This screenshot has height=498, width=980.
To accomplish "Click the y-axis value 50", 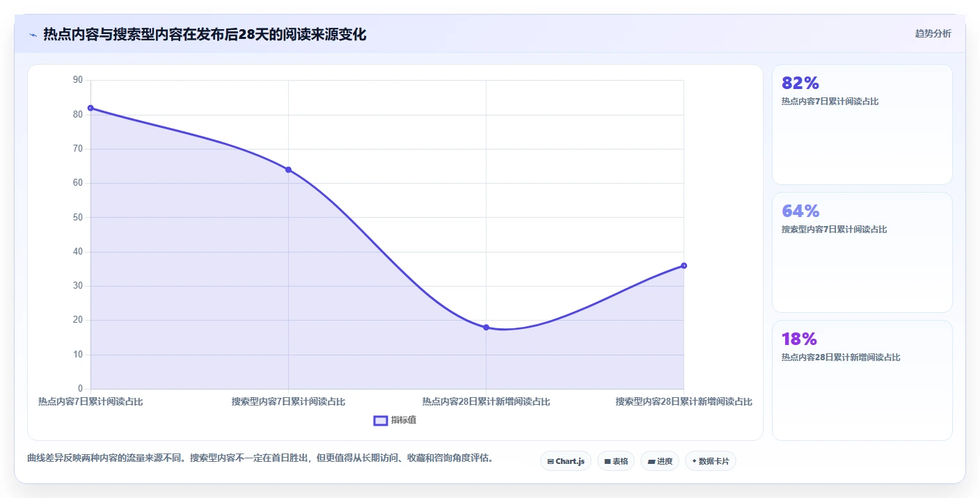I will (x=77, y=217).
